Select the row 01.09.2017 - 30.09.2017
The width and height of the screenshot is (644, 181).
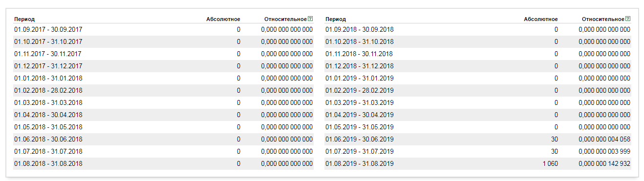coord(163,29)
